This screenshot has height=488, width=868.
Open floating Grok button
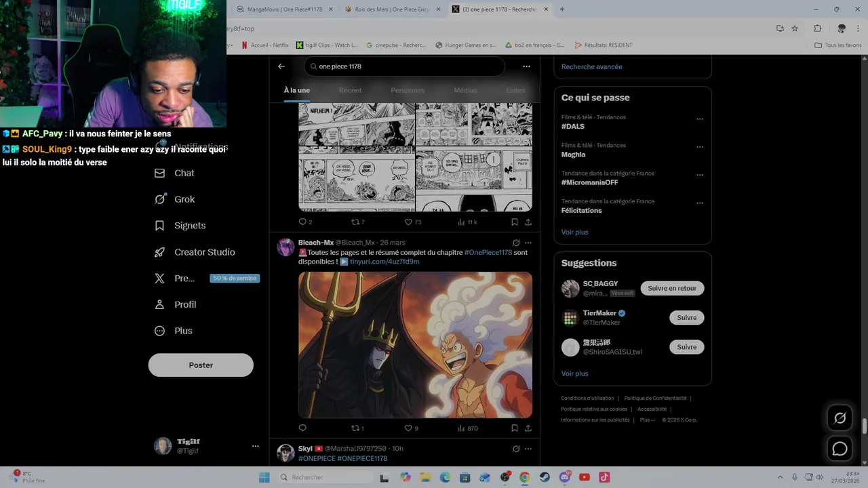pos(840,418)
